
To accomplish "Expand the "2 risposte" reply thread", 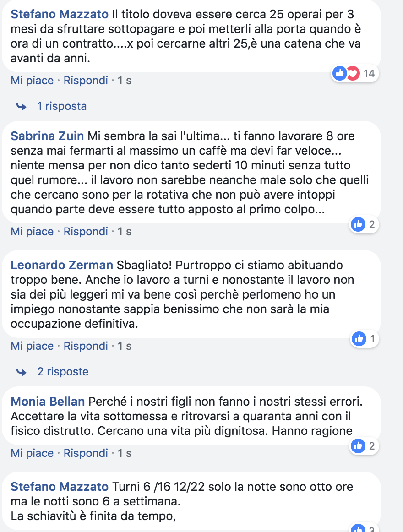I will (63, 372).
